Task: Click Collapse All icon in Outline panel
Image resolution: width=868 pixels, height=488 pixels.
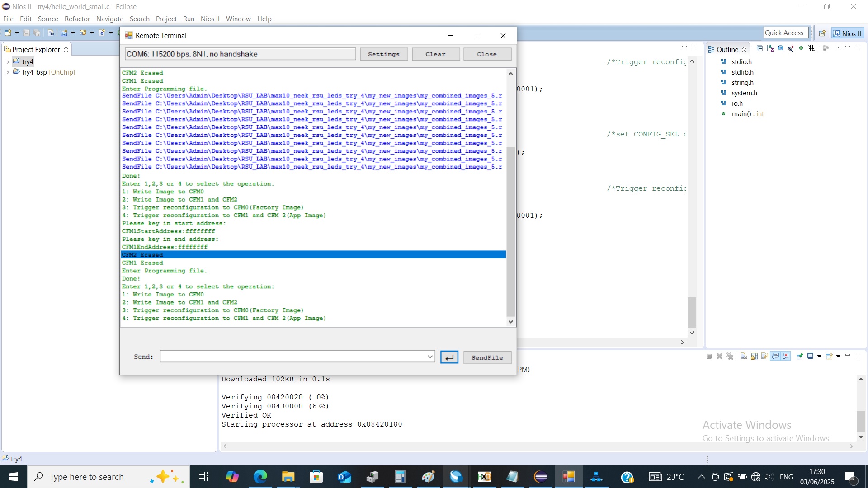Action: [759, 48]
